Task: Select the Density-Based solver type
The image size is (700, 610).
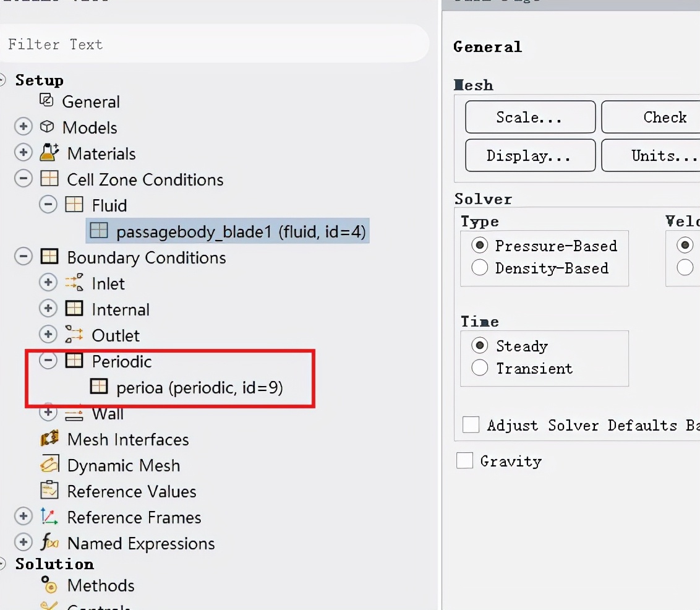Action: click(x=480, y=268)
